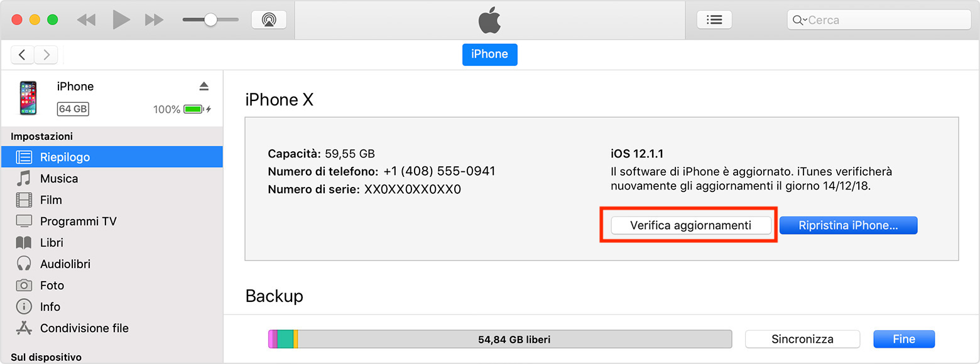Click the blue Fine button

tap(903, 340)
